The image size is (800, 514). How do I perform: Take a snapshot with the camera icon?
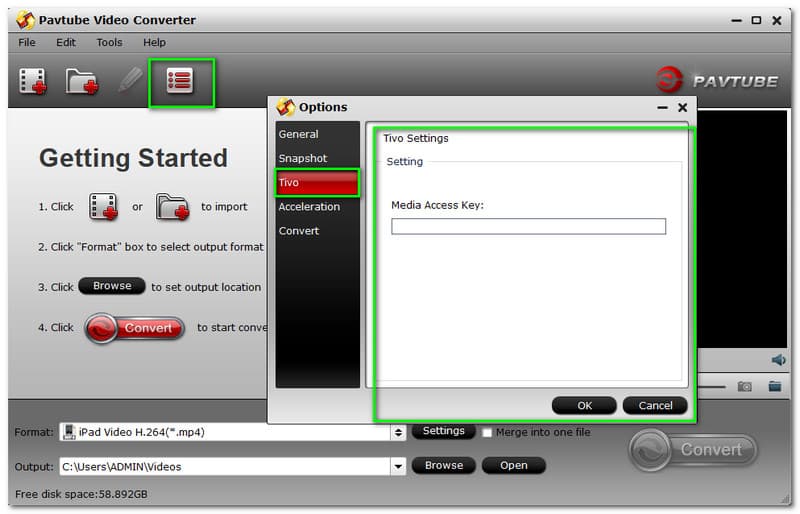coord(744,386)
